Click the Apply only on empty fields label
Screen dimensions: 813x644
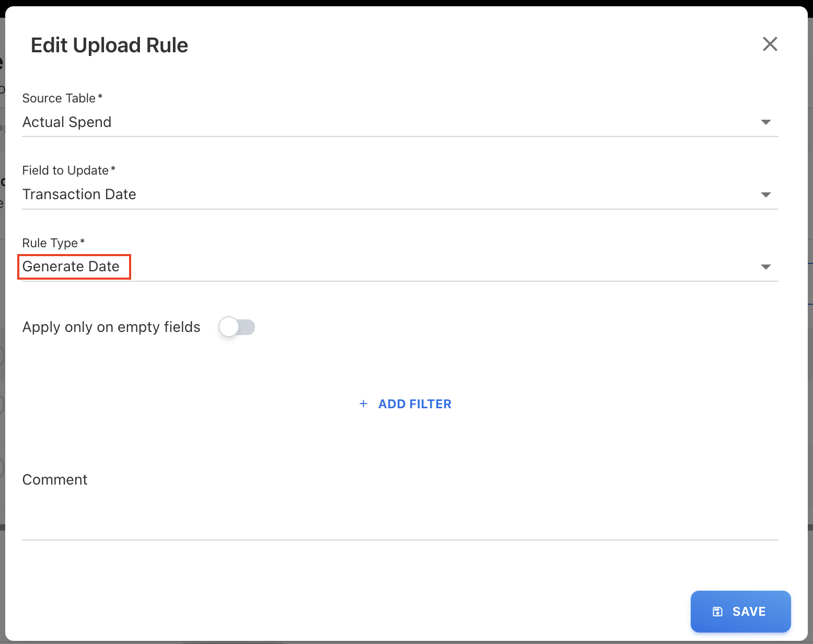coord(111,327)
